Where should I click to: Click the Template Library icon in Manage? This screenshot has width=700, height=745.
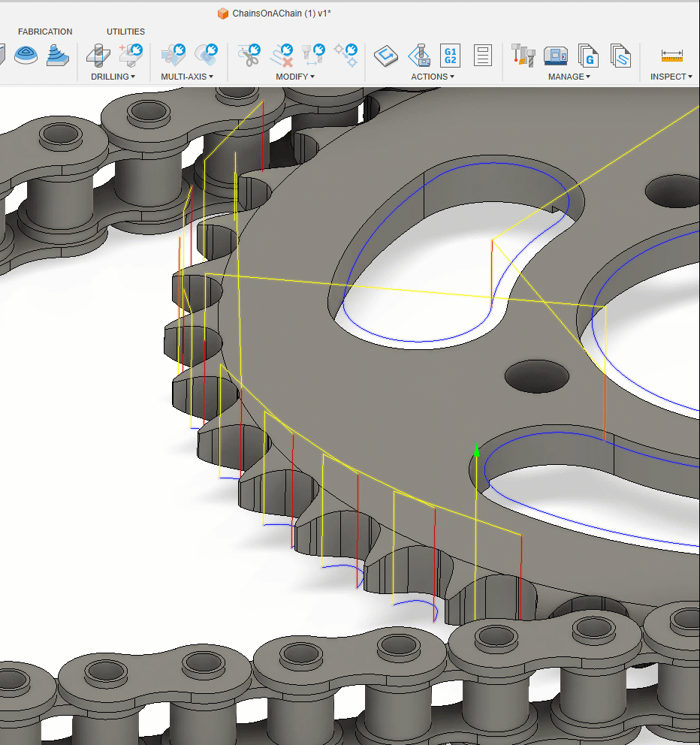pyautogui.click(x=620, y=55)
